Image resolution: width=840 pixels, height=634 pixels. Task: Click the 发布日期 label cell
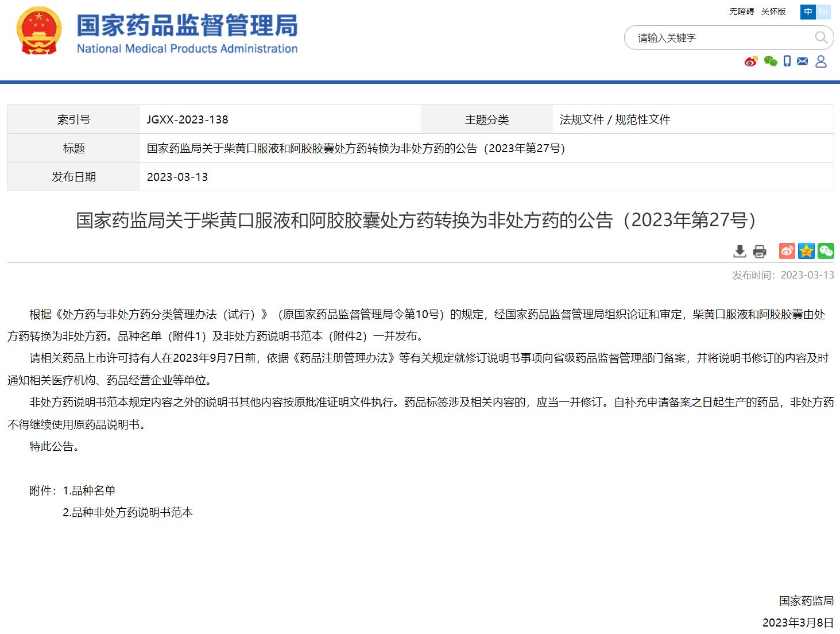click(73, 177)
